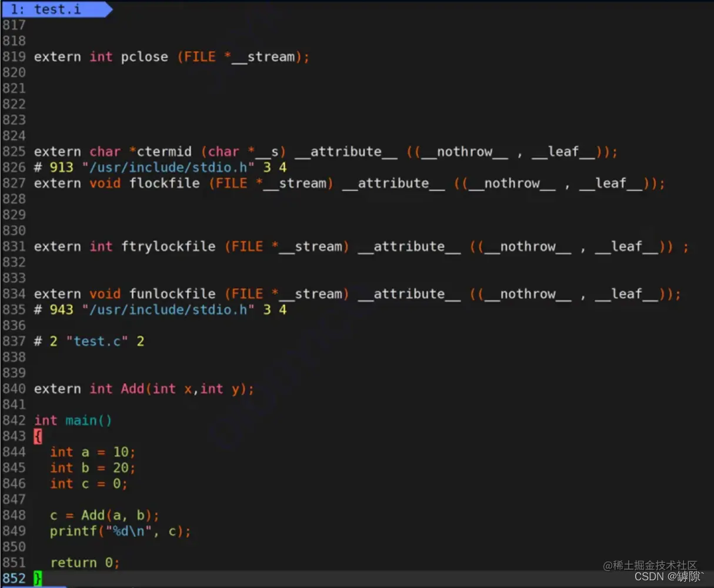Click 'FILE *__stream' on line 827
Image resolution: width=714 pixels, height=588 pixels.
272,183
